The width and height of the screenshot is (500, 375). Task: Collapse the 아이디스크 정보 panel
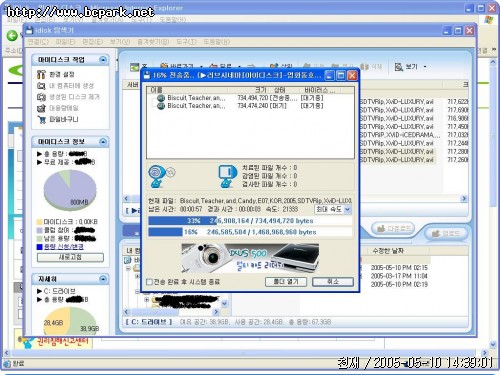103,142
